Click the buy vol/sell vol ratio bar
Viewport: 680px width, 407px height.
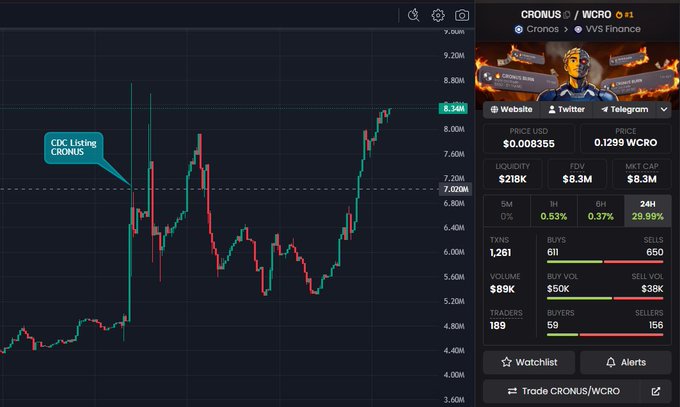605,298
